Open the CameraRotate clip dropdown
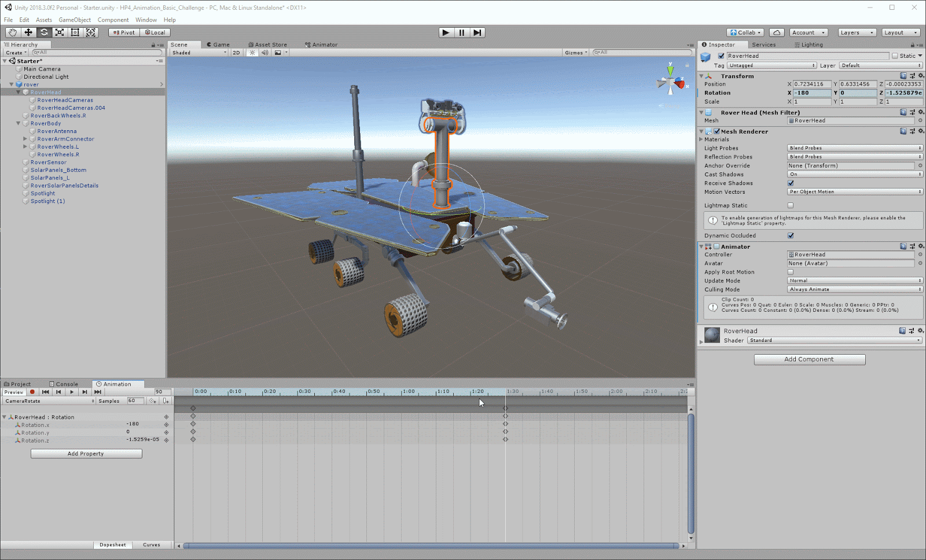This screenshot has height=560, width=926. [x=49, y=401]
